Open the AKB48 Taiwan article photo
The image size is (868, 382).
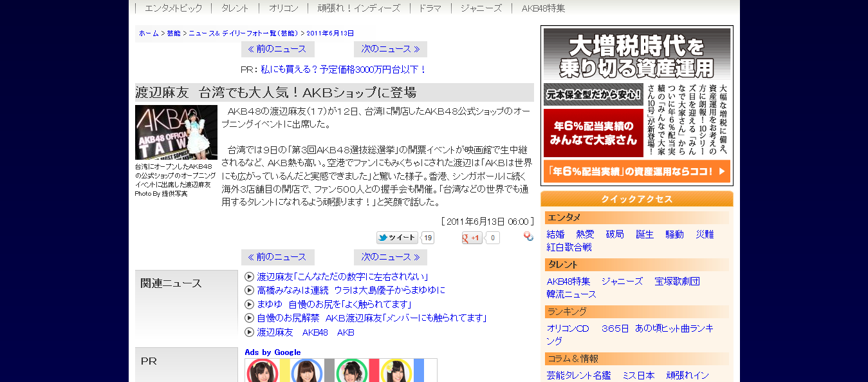click(x=176, y=133)
